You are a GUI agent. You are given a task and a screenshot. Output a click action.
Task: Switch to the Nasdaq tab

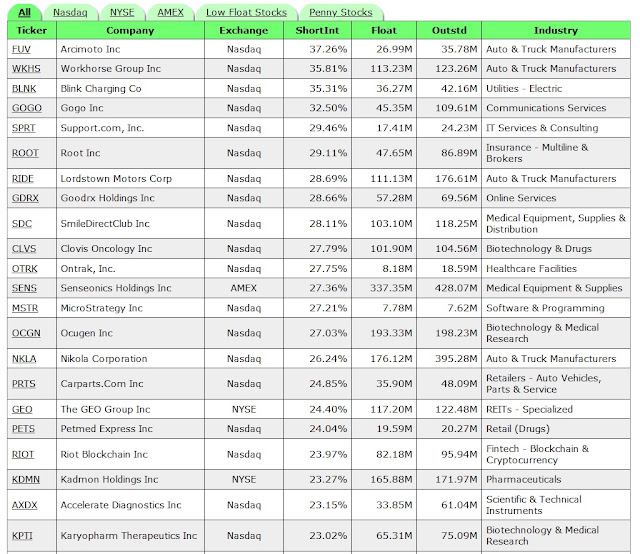tap(70, 13)
